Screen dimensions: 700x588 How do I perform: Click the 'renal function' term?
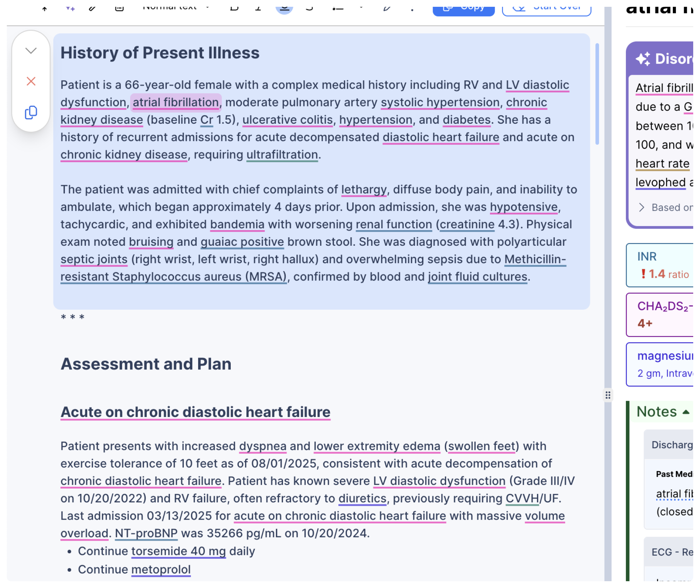point(394,225)
